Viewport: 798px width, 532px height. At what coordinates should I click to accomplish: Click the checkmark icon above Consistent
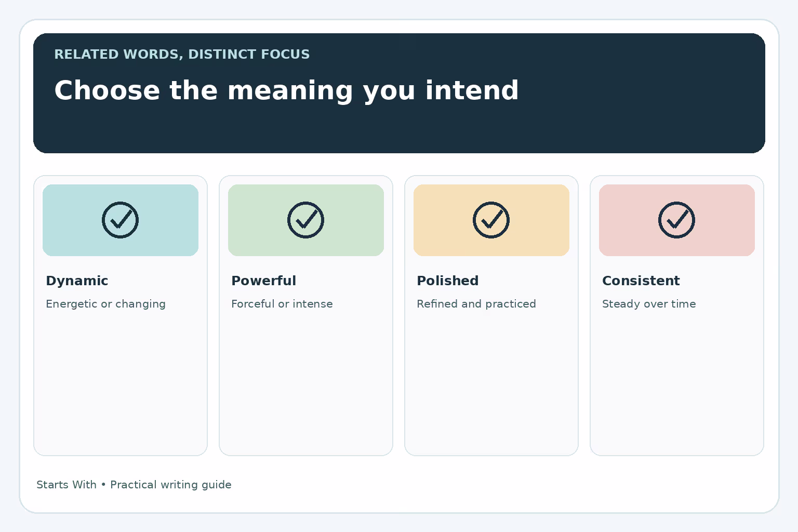pyautogui.click(x=676, y=220)
